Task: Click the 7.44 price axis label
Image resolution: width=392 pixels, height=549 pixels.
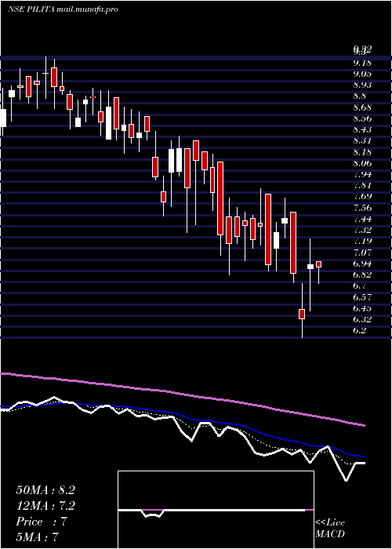Action: tap(362, 219)
